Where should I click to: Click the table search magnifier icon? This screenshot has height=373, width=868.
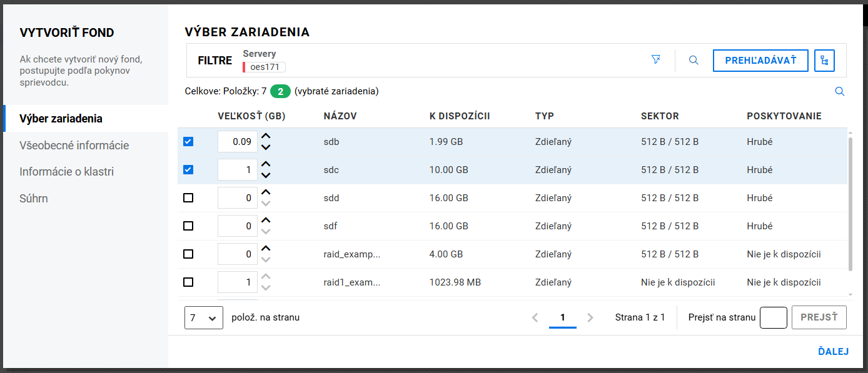pos(839,92)
